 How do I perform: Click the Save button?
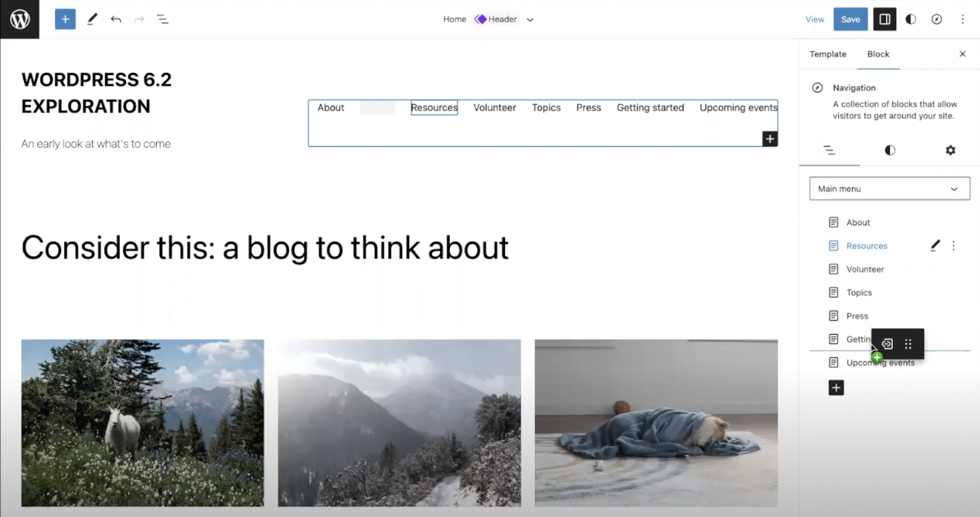(850, 19)
